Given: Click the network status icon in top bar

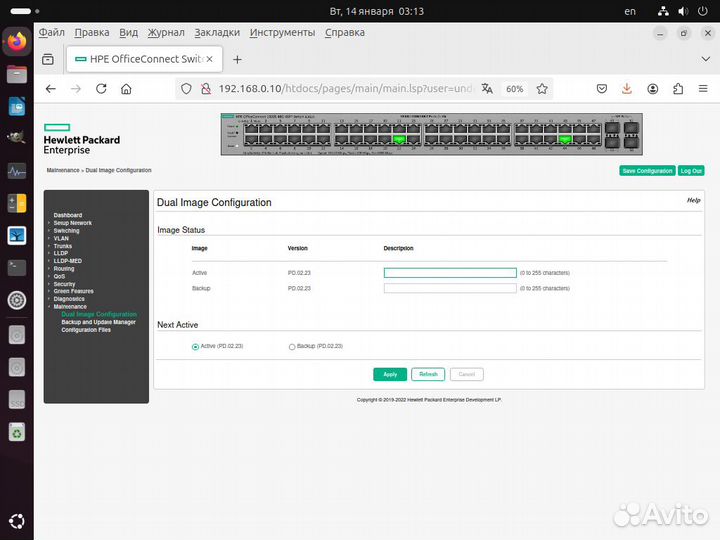Looking at the screenshot, I should pyautogui.click(x=663, y=11).
